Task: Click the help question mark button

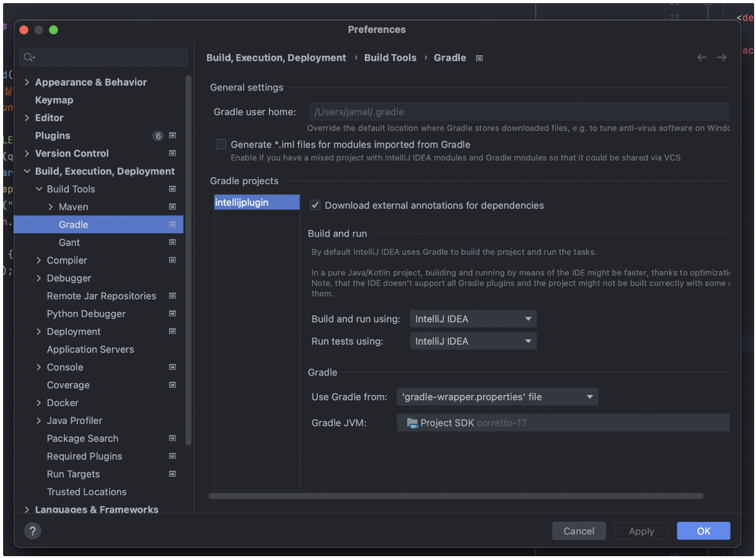Action: click(32, 531)
